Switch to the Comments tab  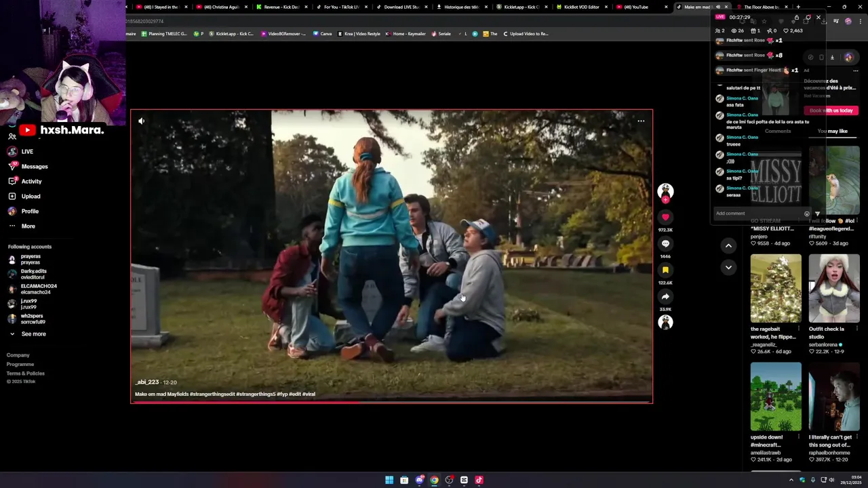pos(778,131)
